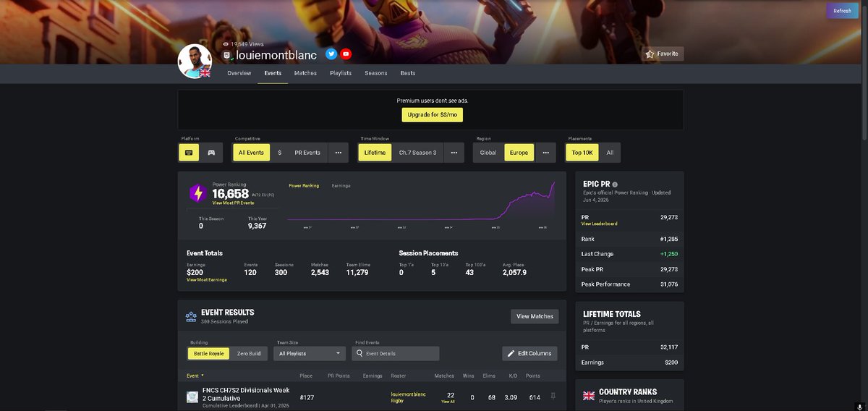Click the PR Points column header
The height and width of the screenshot is (411, 868).
tap(339, 376)
